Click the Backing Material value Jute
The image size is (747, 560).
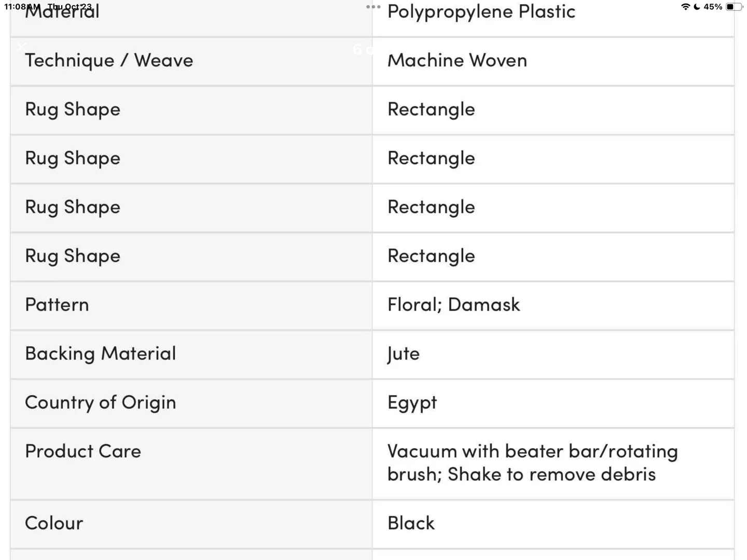403,354
